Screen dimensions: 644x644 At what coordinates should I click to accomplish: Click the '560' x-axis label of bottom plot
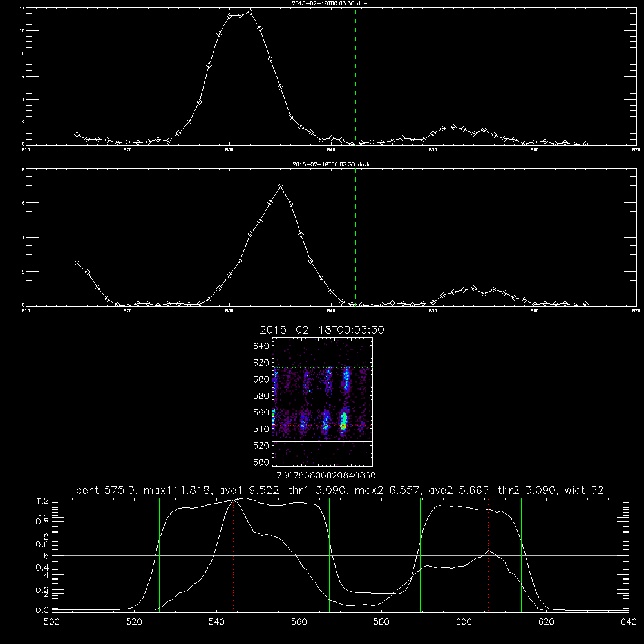[299, 622]
